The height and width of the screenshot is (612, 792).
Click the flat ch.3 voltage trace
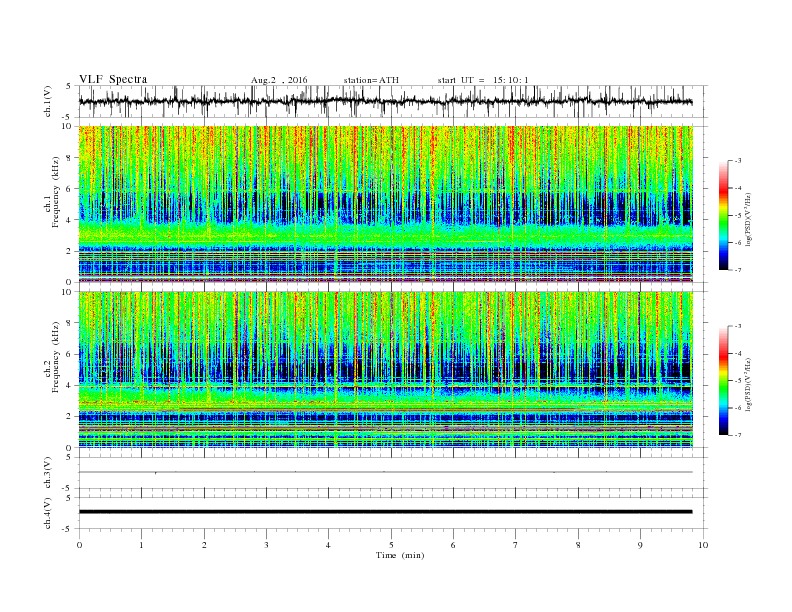(385, 472)
